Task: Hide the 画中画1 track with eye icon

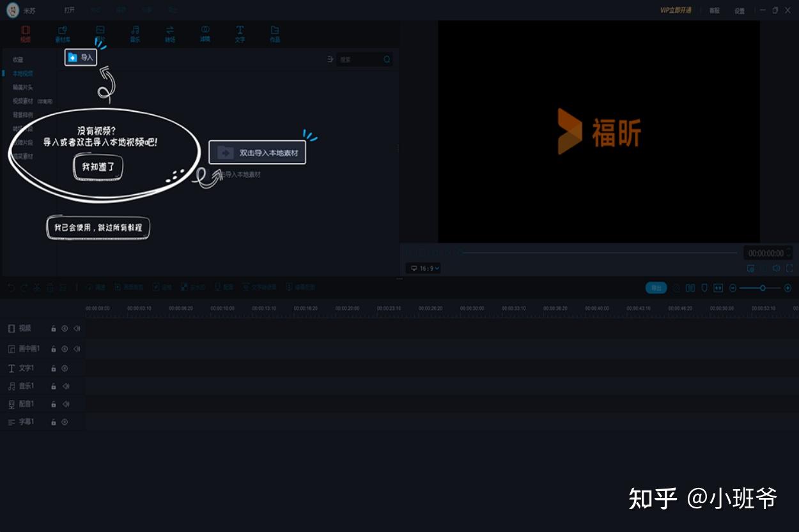Action: tap(65, 349)
